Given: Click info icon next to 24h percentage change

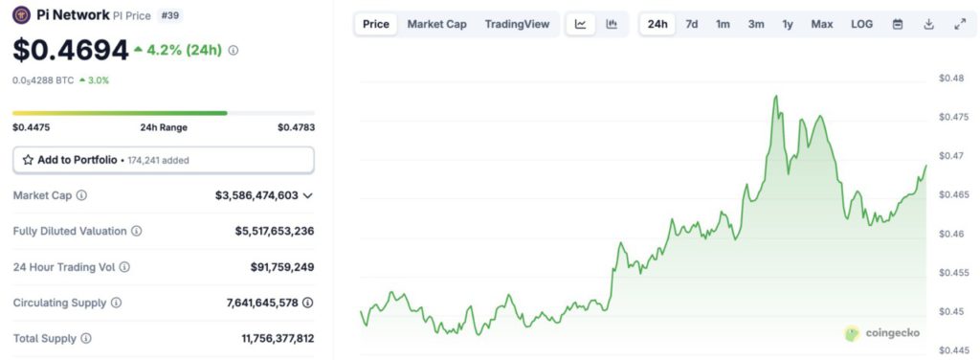Looking at the screenshot, I should [234, 51].
